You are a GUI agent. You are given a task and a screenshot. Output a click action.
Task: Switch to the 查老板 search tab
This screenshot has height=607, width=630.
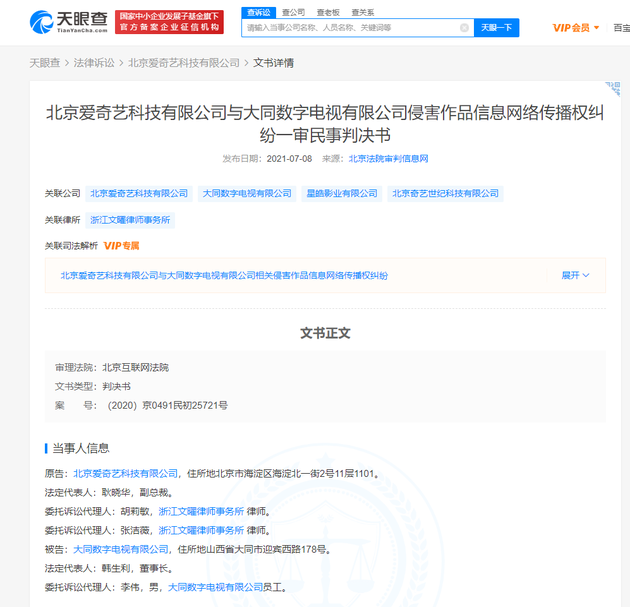(328, 12)
